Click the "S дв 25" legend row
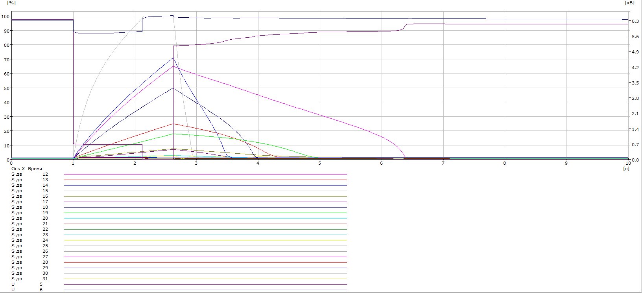 (179, 246)
